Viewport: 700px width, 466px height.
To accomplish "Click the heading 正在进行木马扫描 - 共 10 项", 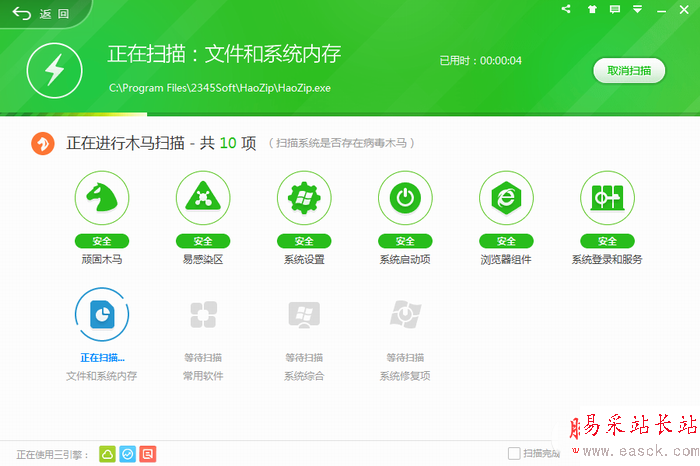I will [162, 143].
